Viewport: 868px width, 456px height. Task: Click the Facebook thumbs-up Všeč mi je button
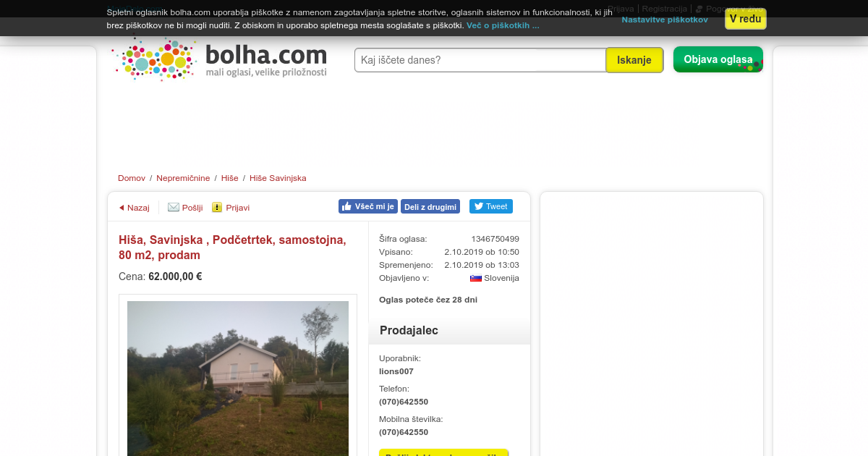(368, 206)
